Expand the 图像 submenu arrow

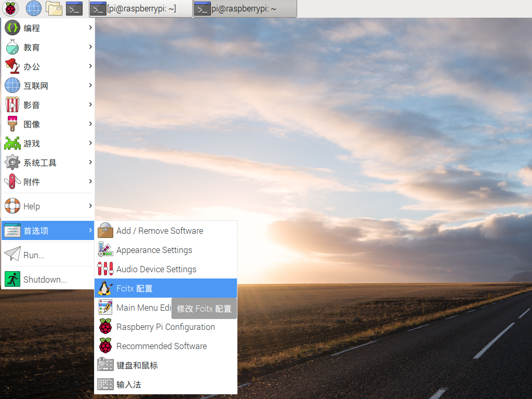pyautogui.click(x=90, y=124)
